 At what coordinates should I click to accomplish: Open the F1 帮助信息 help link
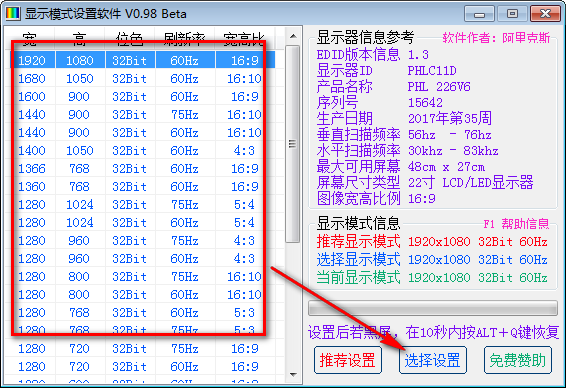516,224
